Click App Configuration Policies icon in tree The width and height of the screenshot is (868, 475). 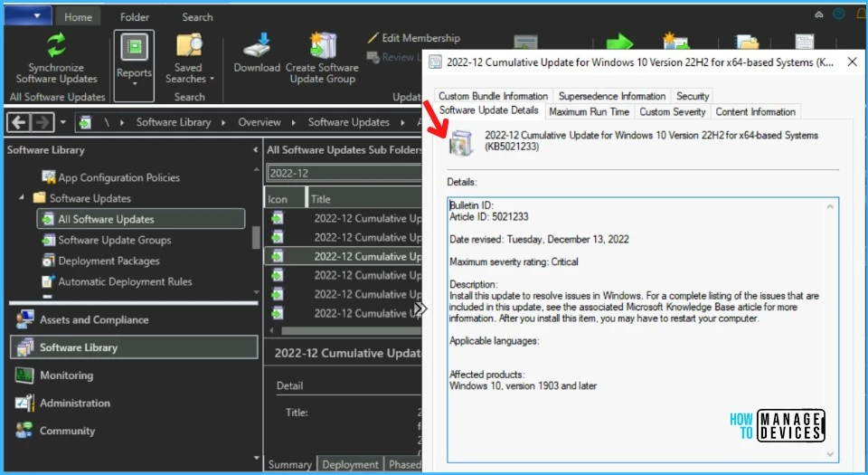(49, 177)
